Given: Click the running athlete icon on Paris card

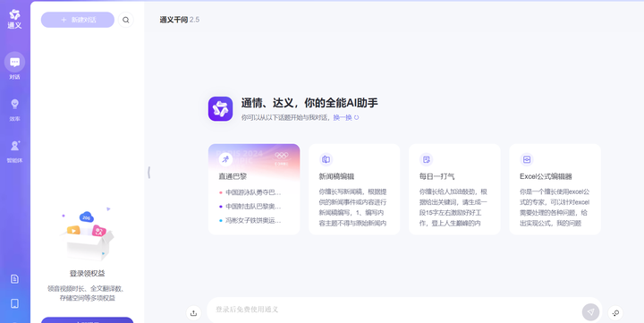Looking at the screenshot, I should 225,159.
